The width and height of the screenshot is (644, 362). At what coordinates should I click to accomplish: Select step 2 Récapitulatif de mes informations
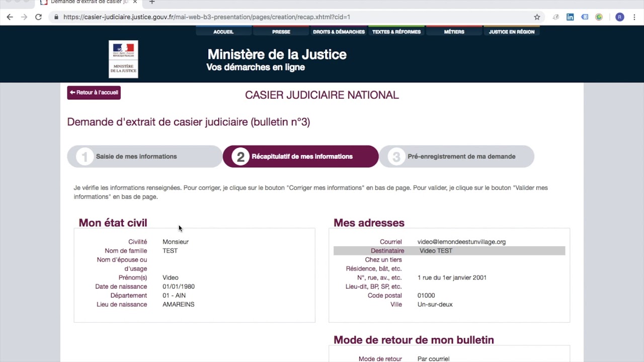(300, 156)
